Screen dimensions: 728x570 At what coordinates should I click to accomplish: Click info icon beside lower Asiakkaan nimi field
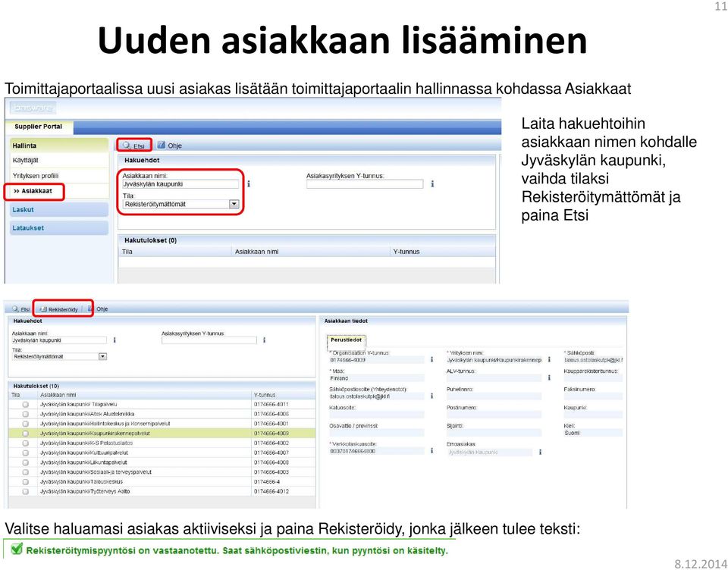(x=115, y=340)
